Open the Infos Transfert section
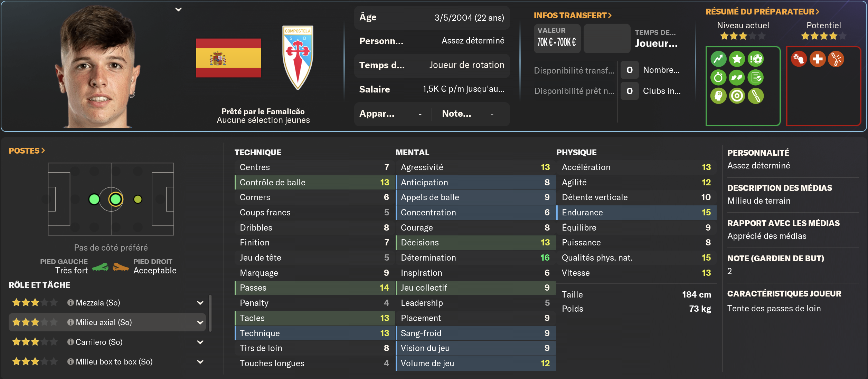Screen dimensions: 868x379 [x=572, y=16]
